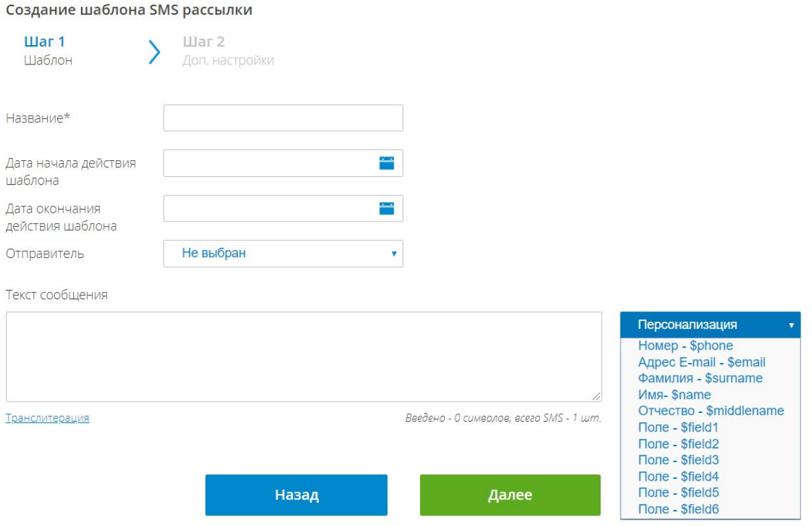
Task: Click into the Текст сообщения textarea
Action: [x=304, y=356]
